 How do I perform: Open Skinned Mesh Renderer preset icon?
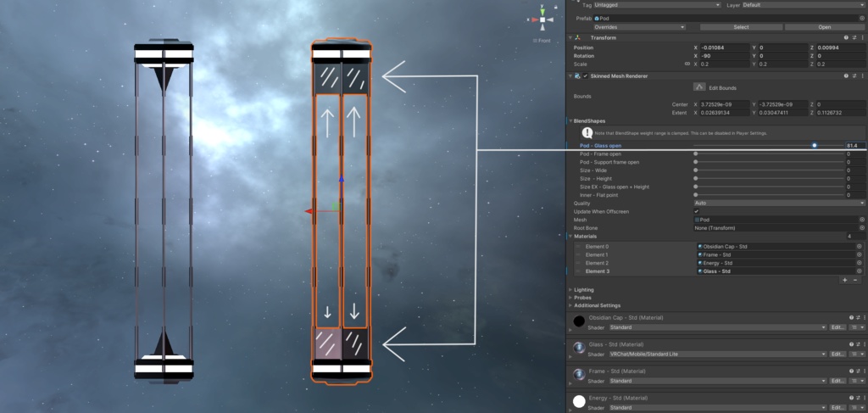tap(854, 75)
